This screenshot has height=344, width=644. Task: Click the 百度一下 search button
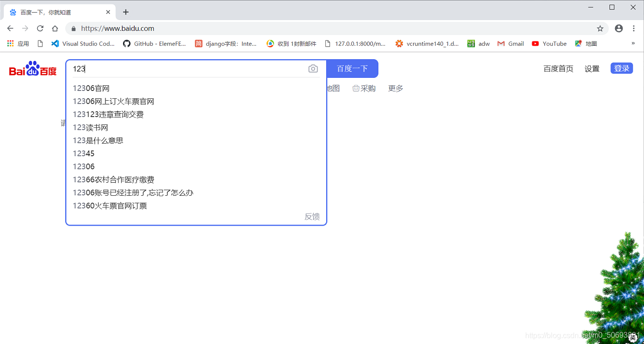[x=352, y=69]
